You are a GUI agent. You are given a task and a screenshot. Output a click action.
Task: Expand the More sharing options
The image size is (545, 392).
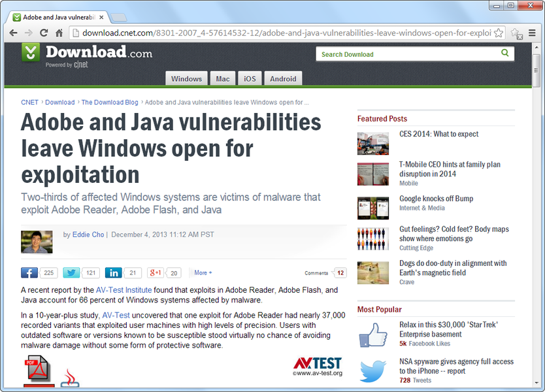[203, 273]
